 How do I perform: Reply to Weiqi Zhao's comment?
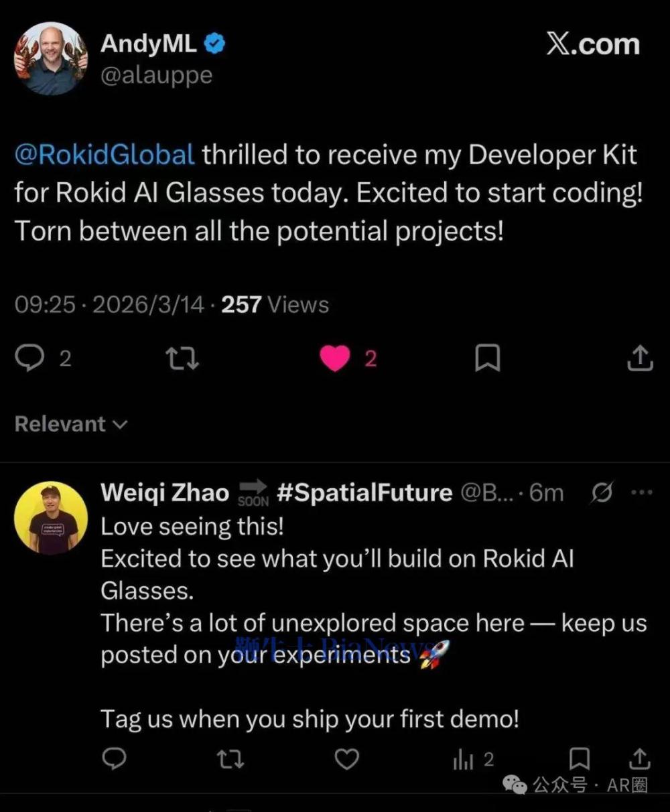[115, 759]
